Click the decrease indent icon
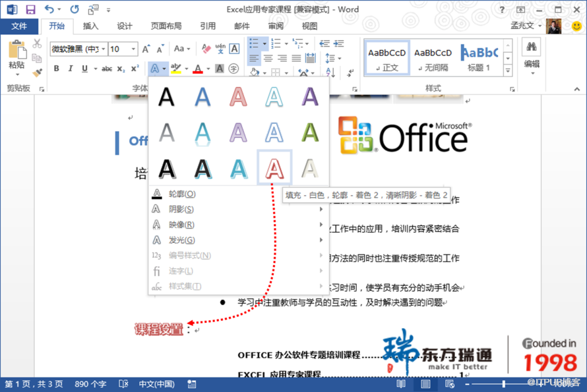The width and height of the screenshot is (587, 392). pyautogui.click(x=324, y=43)
